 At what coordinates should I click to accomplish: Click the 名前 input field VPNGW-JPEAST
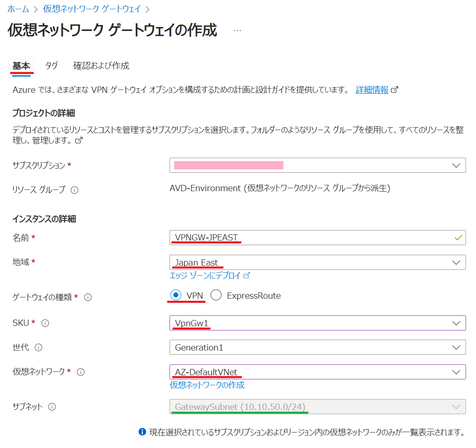coord(317,238)
